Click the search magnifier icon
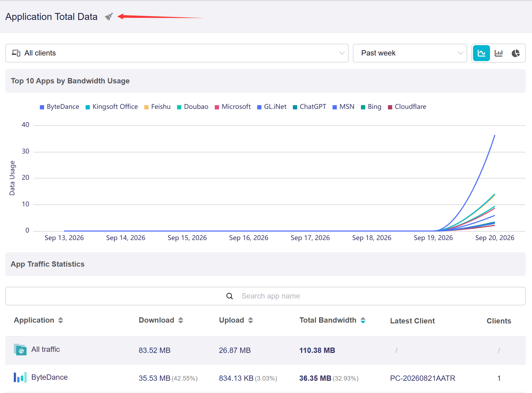The height and width of the screenshot is (393, 532). tap(230, 296)
